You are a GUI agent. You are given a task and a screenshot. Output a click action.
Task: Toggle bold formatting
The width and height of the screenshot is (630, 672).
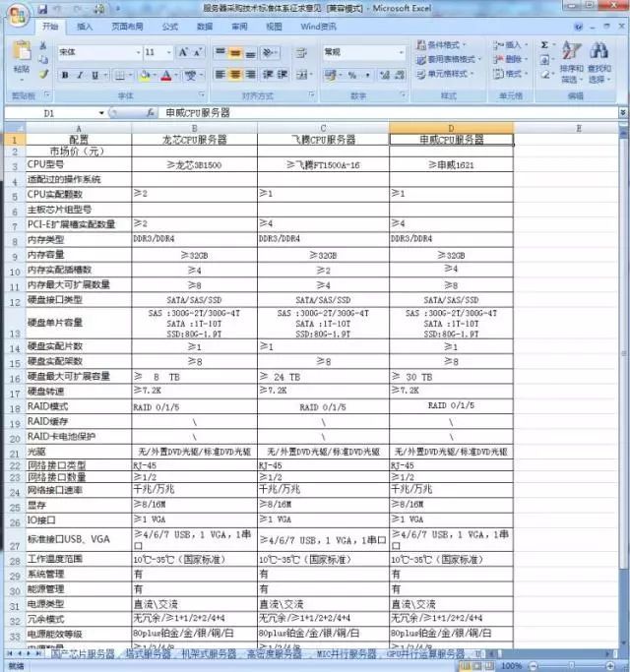[65, 75]
